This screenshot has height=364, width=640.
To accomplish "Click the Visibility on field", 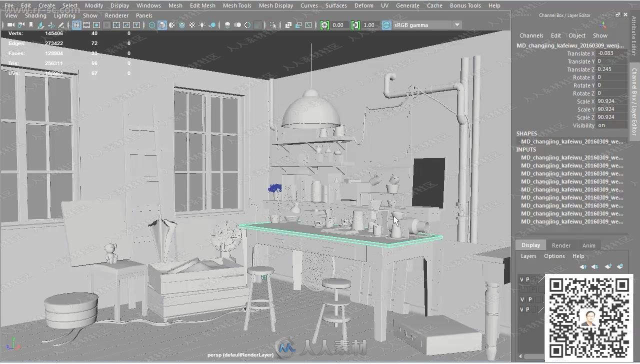I will 612,125.
